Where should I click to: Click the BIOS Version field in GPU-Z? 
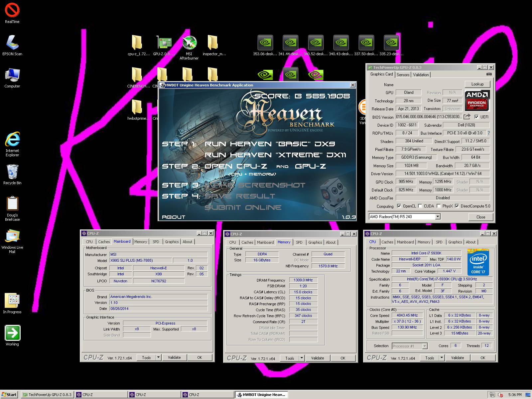[x=429, y=117]
